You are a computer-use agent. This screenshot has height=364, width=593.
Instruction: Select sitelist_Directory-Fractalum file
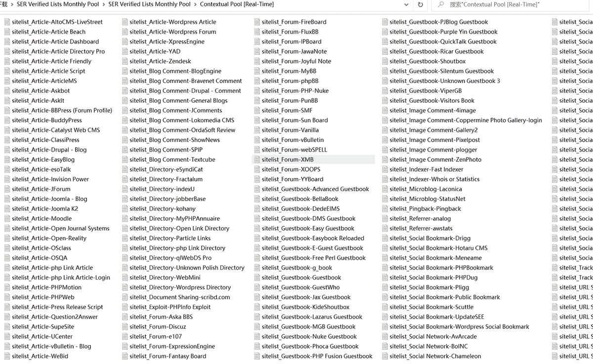(x=166, y=179)
